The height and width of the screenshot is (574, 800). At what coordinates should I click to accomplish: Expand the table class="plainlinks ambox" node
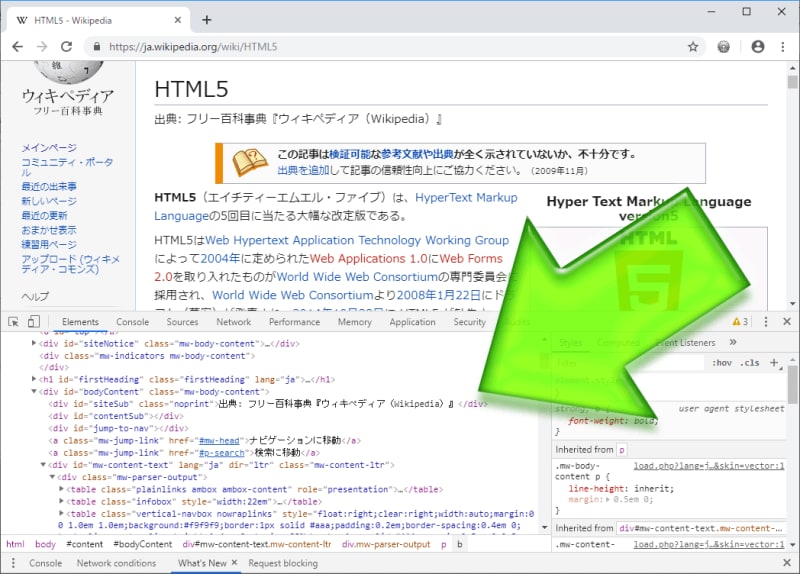pyautogui.click(x=62, y=489)
